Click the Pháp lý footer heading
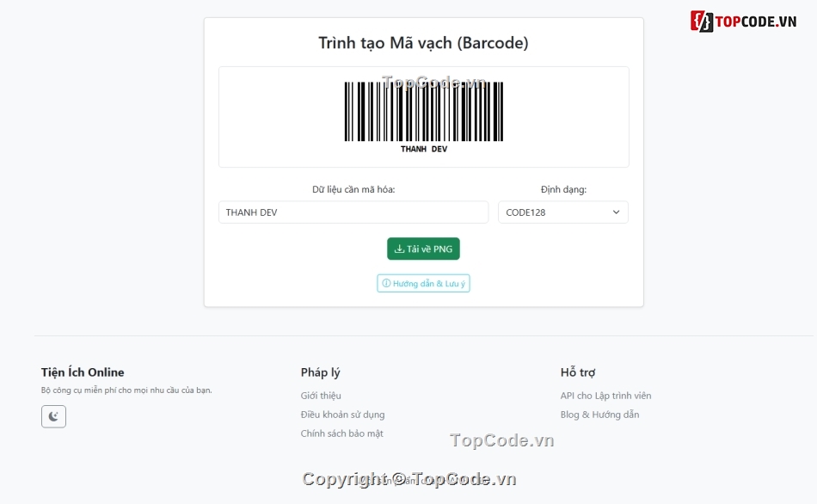 320,372
